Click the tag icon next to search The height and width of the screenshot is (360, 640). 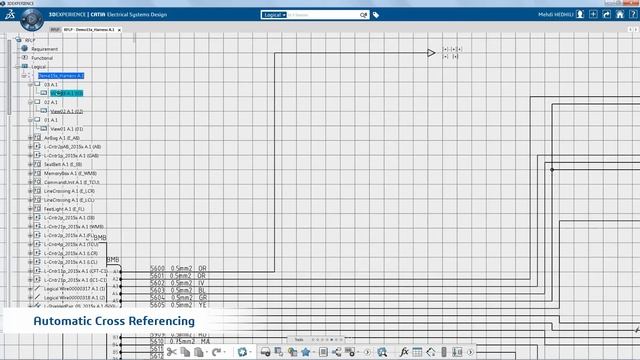tap(376, 15)
